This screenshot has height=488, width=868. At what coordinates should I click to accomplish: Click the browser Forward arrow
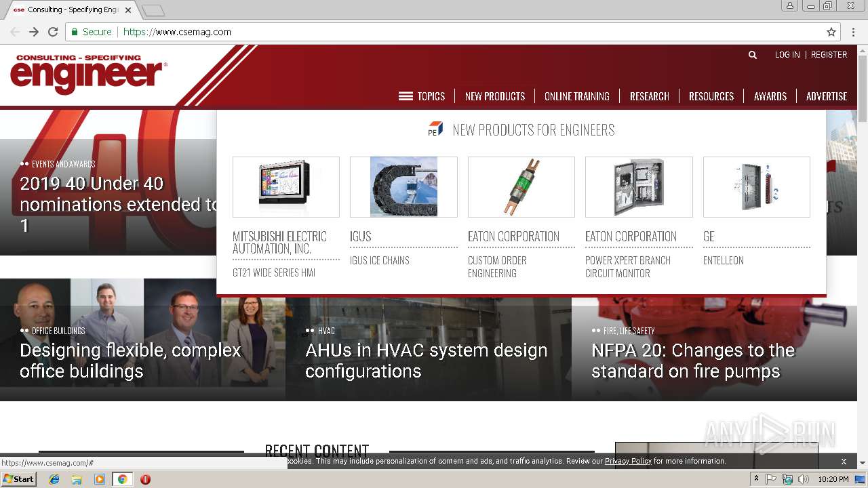[x=34, y=32]
